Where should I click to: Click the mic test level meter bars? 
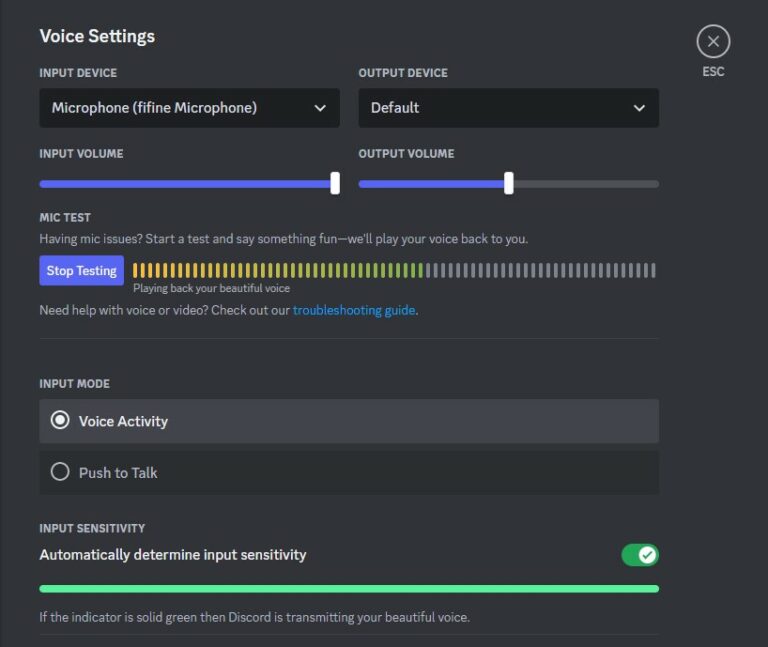(394, 270)
